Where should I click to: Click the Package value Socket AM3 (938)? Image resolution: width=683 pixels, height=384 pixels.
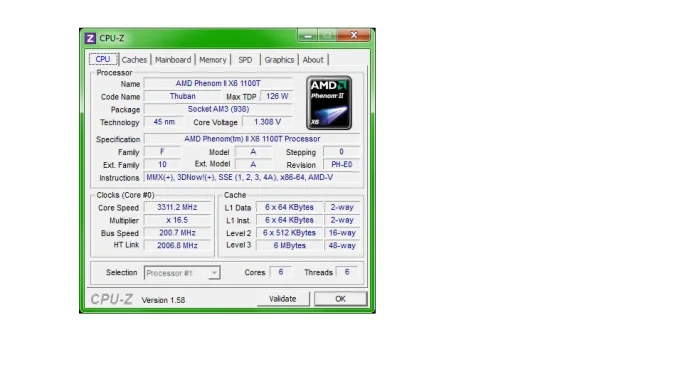(218, 109)
